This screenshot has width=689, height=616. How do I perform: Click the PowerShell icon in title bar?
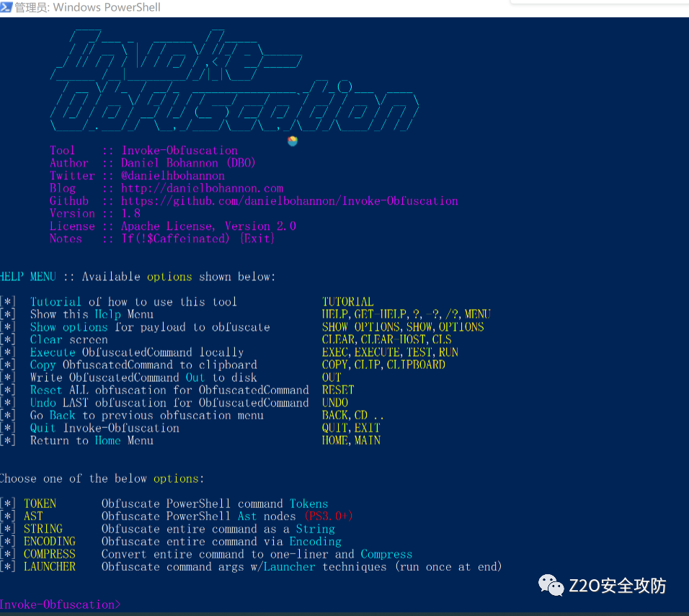coord(6,7)
